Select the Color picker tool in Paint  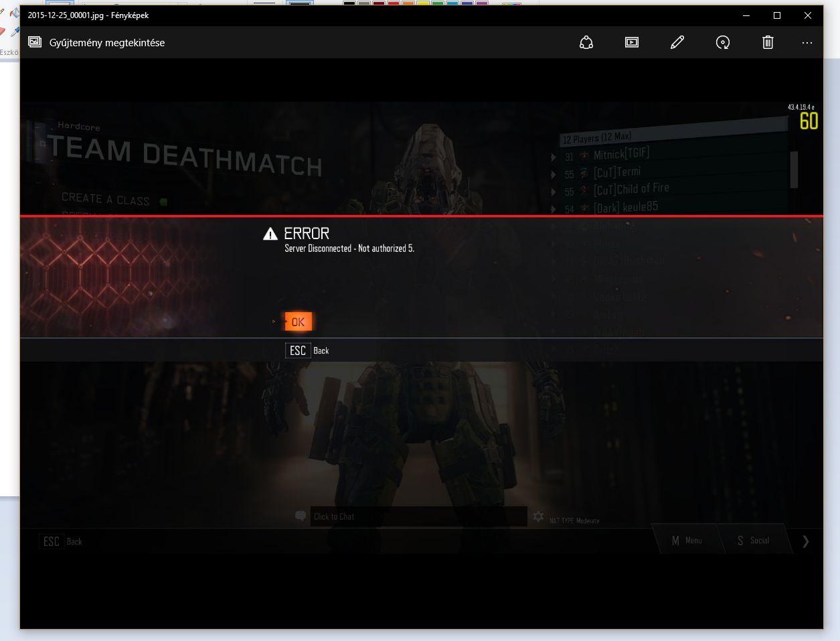15,31
